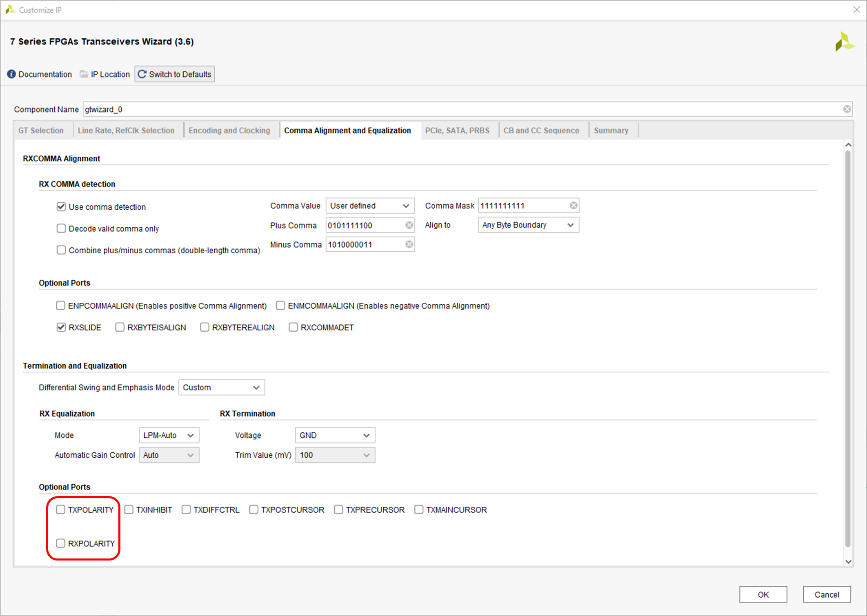Switch to PCIe, SATA, PRBS tab
The width and height of the screenshot is (867, 616).
[x=457, y=131]
